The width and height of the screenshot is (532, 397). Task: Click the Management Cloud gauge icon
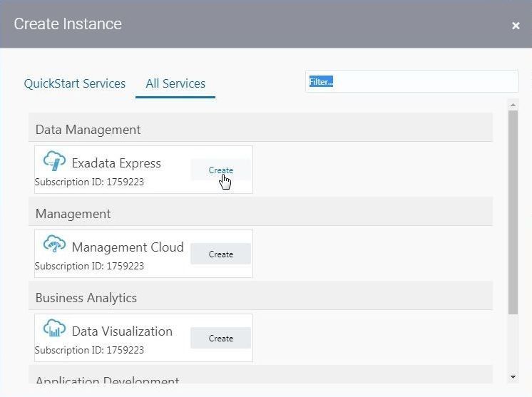coord(54,244)
